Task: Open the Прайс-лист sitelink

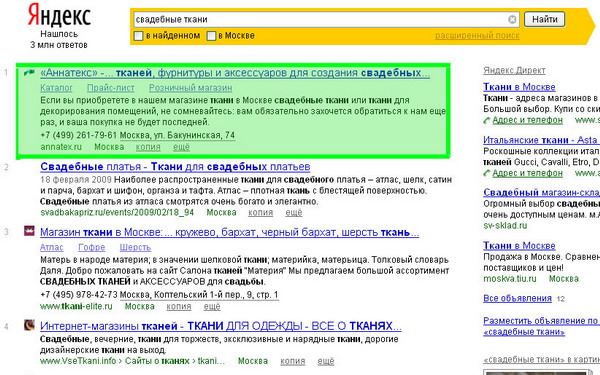Action: tap(111, 88)
